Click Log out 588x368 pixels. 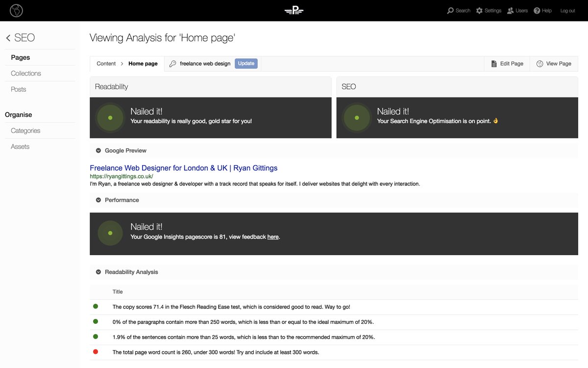[567, 11]
